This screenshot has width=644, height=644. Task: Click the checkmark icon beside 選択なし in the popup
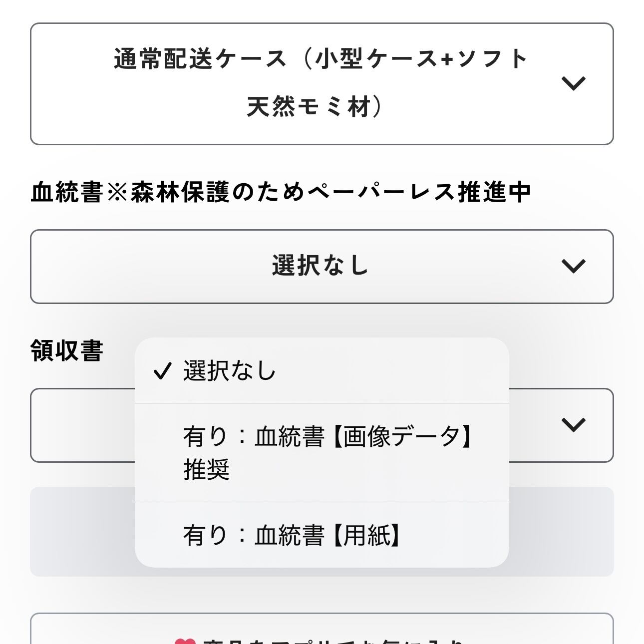click(162, 371)
